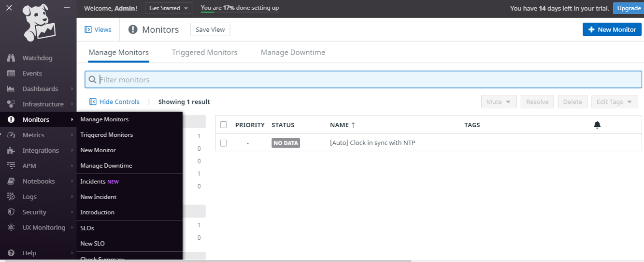This screenshot has height=262, width=644.
Task: Open Dashboards chart icon in sidebar
Action: pyautogui.click(x=11, y=89)
